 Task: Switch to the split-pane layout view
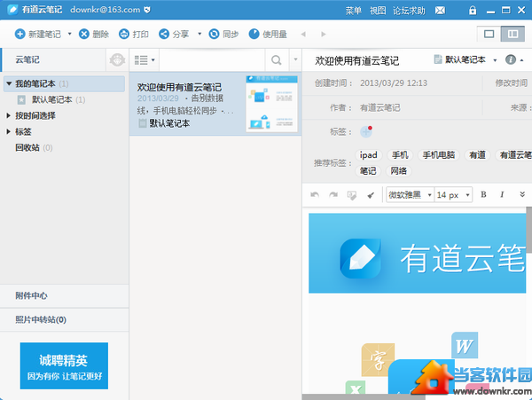tap(512, 34)
